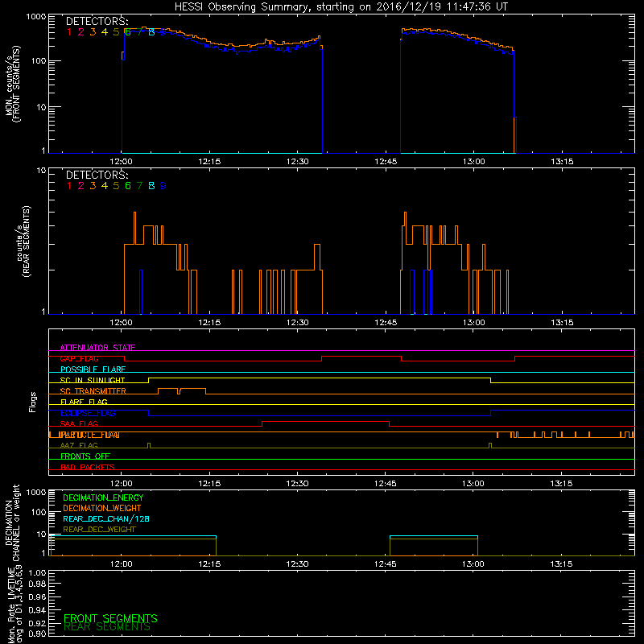Click the POSSIBLE_FLARE flag label
Screen dimensions: 644x644
93,369
